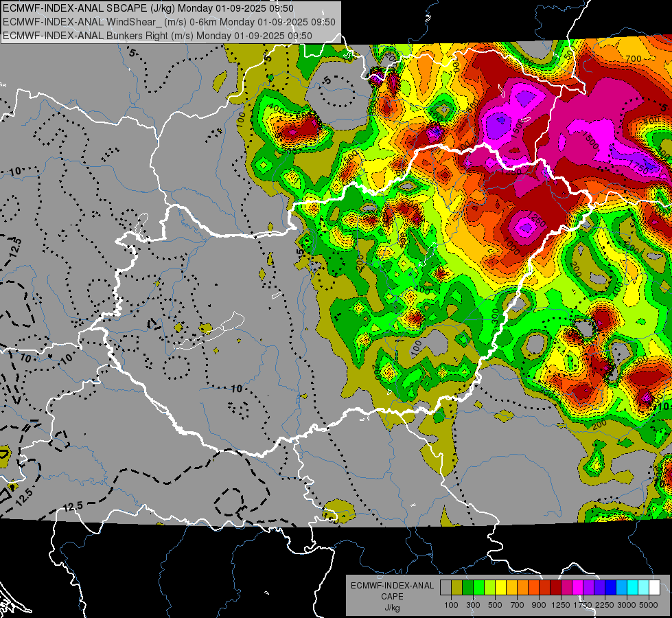Click the legend scale value 2250
Screen dimensions: 672x618
(x=605, y=605)
